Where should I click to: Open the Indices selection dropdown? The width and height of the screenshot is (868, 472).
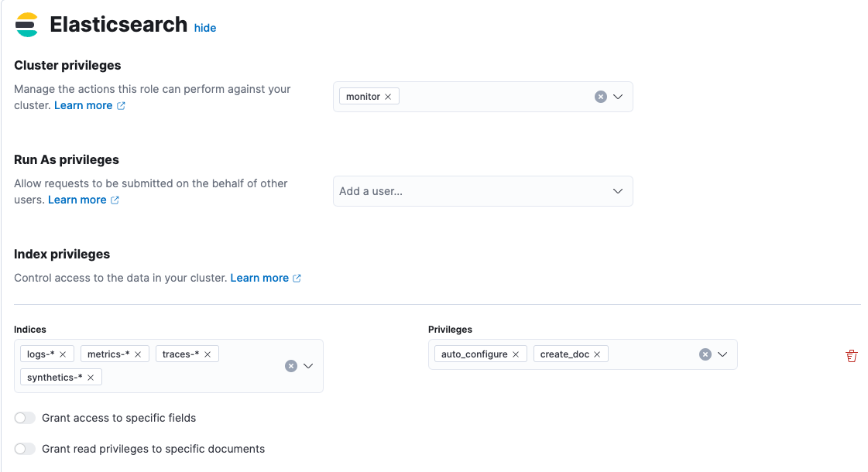(309, 365)
